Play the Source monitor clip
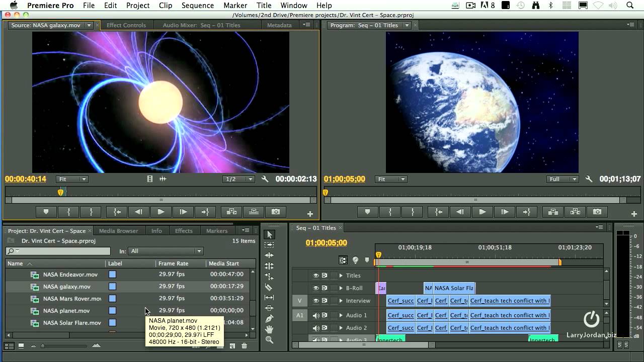The image size is (644, 362). (161, 212)
